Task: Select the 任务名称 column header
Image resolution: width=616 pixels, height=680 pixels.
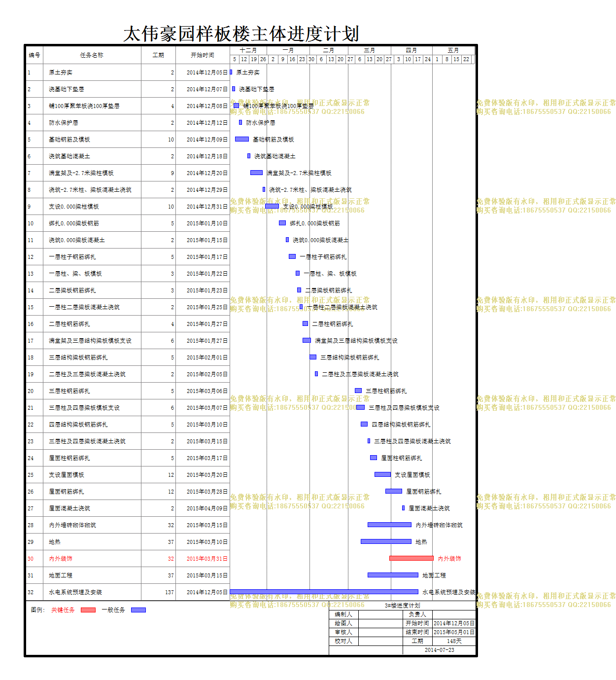Action: [92, 55]
